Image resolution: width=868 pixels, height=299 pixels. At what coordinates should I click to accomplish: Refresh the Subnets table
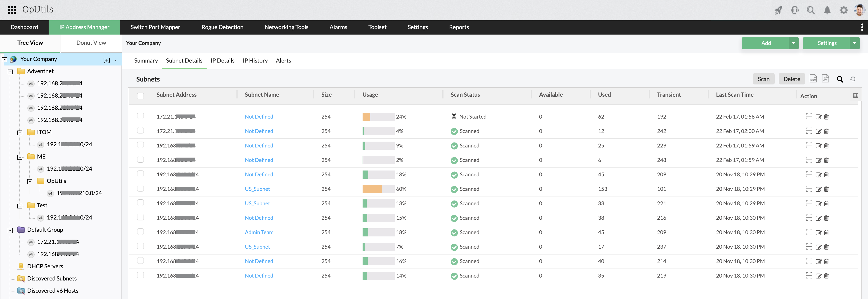tap(852, 79)
